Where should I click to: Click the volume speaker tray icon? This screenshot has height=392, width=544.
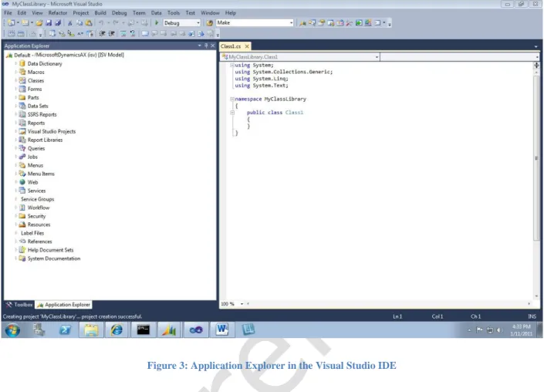click(x=499, y=330)
